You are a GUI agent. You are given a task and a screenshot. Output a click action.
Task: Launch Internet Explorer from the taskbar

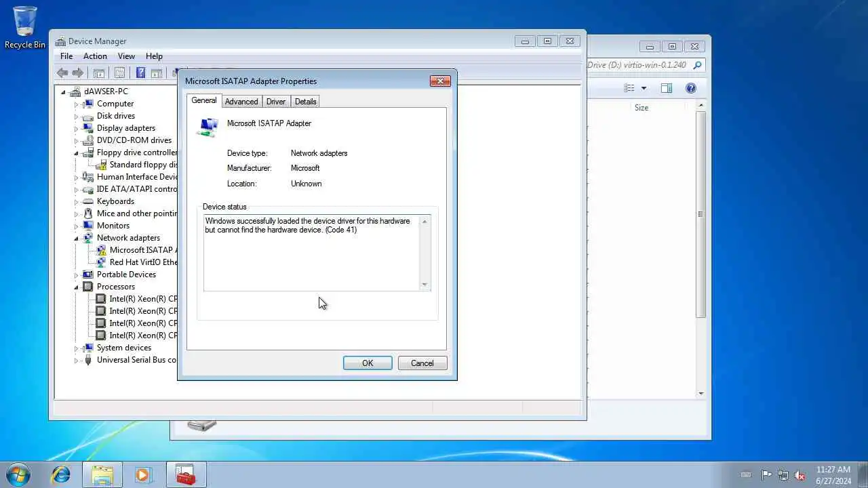click(61, 474)
